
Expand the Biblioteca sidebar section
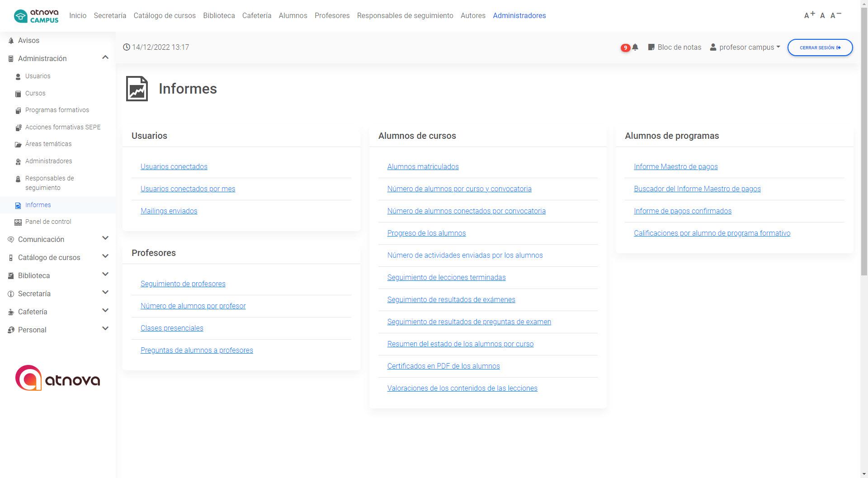click(105, 275)
